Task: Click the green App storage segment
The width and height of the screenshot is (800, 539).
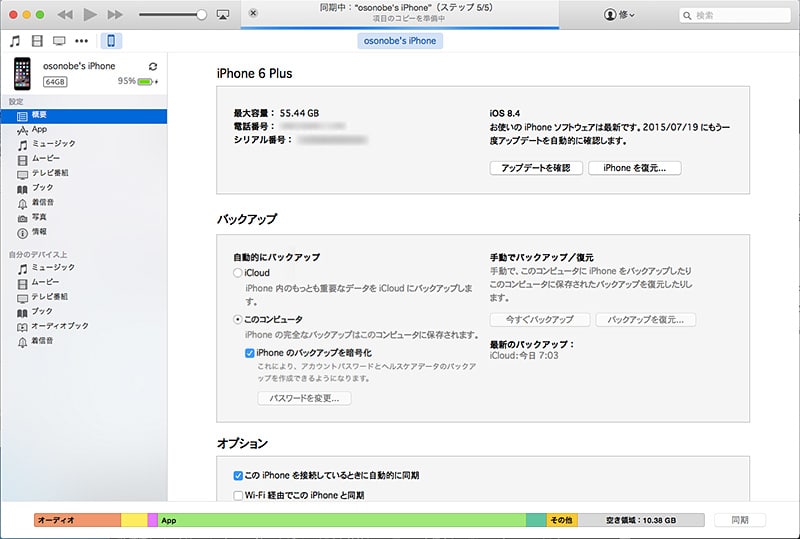Action: 342,520
